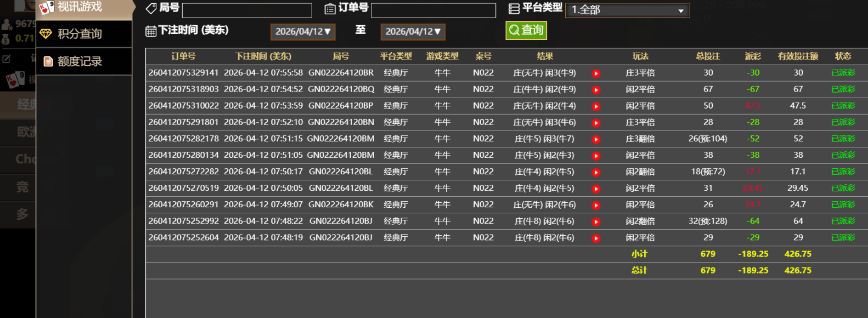868x318 pixels.
Task: Focus the 局号 input field
Action: point(247,10)
